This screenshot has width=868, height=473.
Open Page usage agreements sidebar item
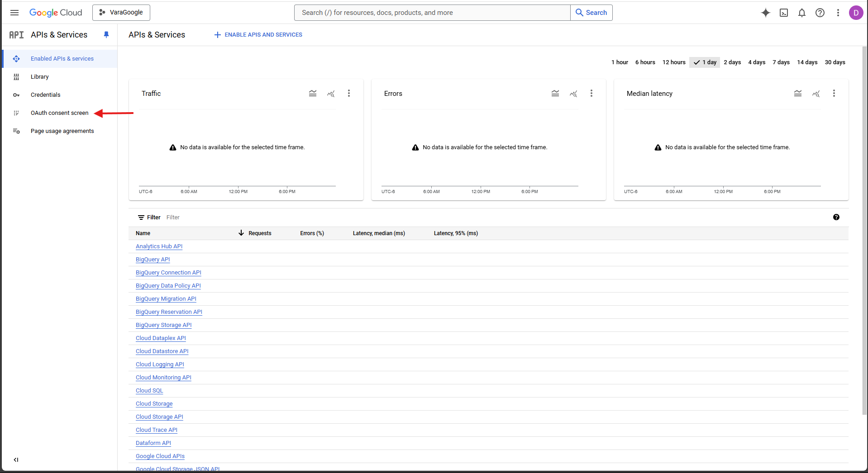60,131
